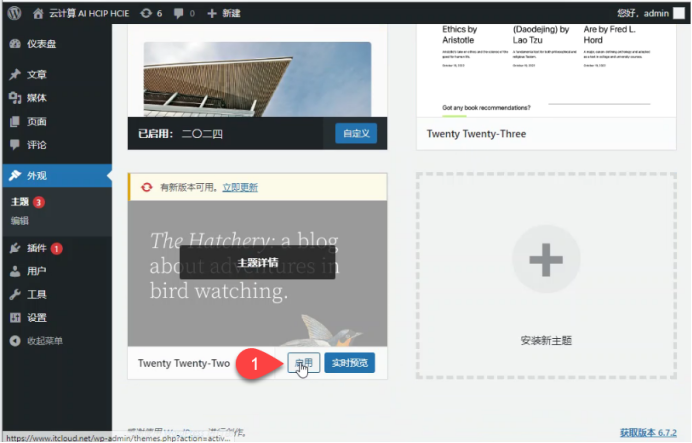Viewport: 692px width, 443px height.
Task: Go to 媒体 media library
Action: 36,97
